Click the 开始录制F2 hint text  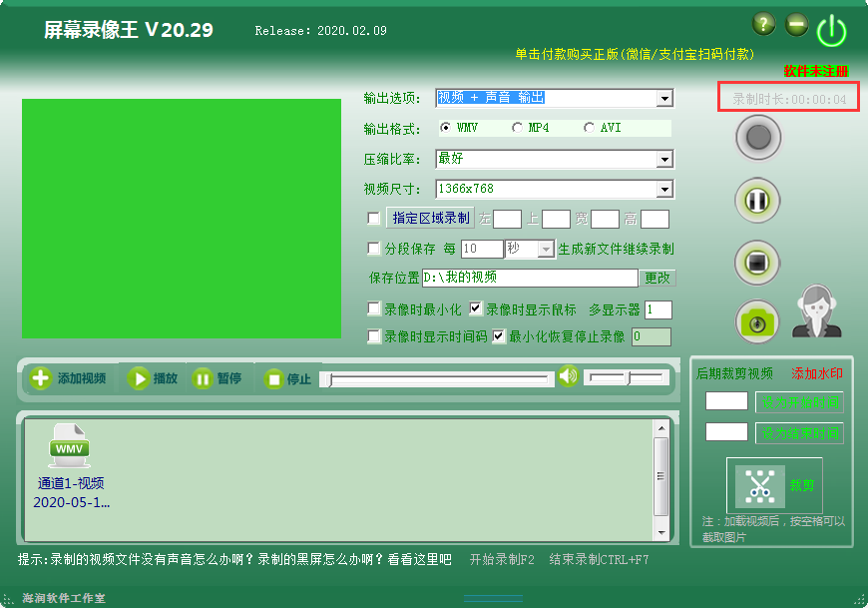502,560
